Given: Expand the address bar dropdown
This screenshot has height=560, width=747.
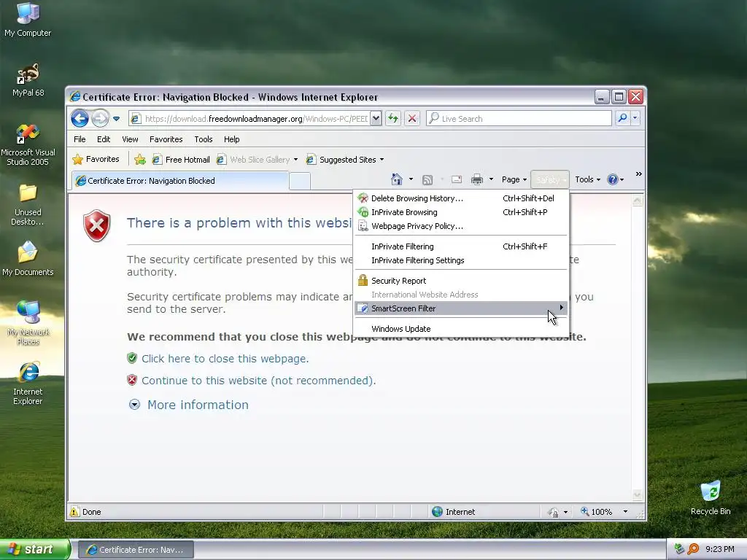Looking at the screenshot, I should 376,119.
